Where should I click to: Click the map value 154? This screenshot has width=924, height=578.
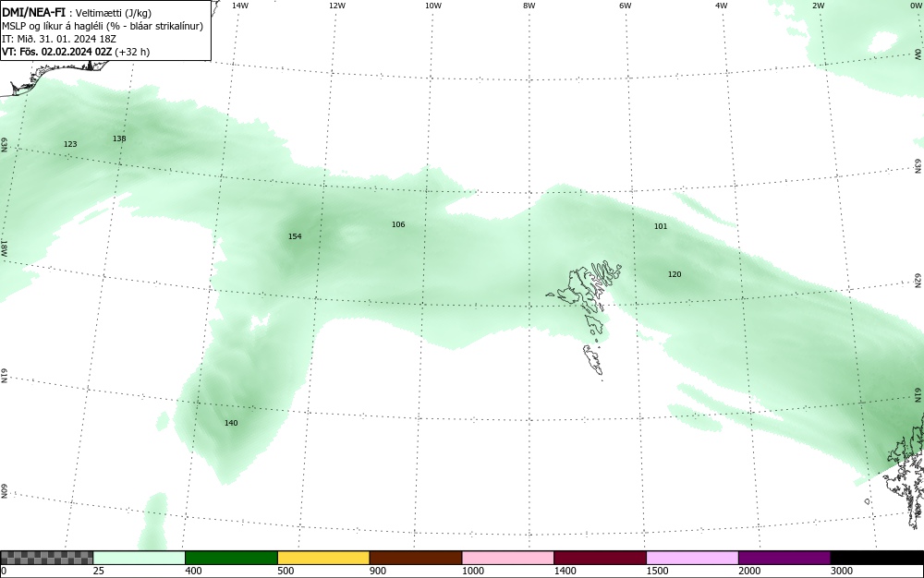295,236
